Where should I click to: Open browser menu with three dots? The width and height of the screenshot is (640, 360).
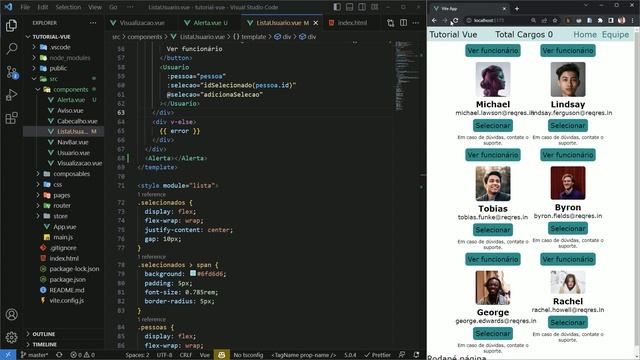coord(632,20)
